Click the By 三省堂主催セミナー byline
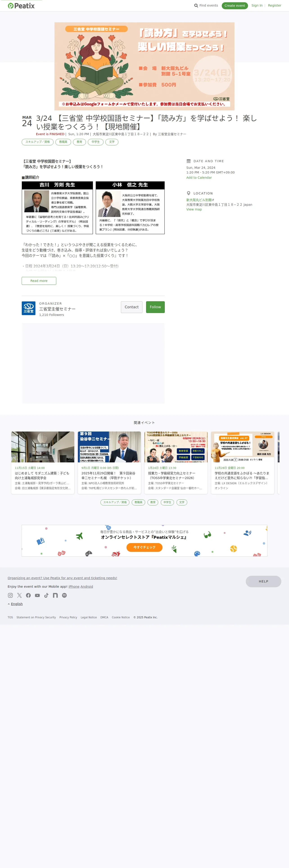This screenshot has height=868, width=289. [x=169, y=134]
